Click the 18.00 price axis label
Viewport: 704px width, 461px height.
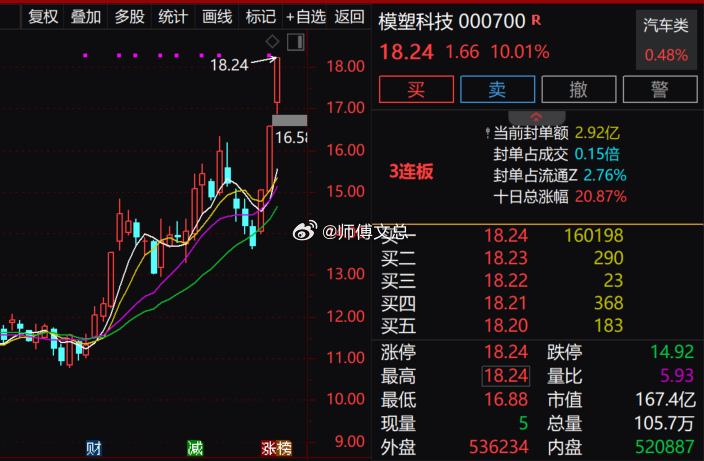pyautogui.click(x=346, y=66)
